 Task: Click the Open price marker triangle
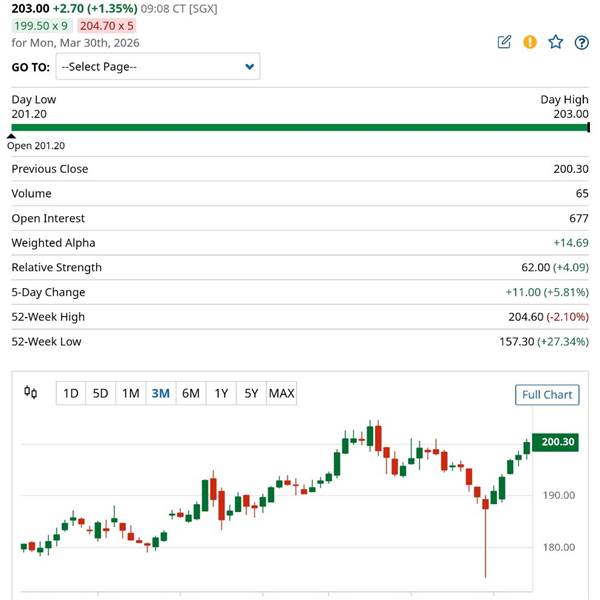pos(11,135)
